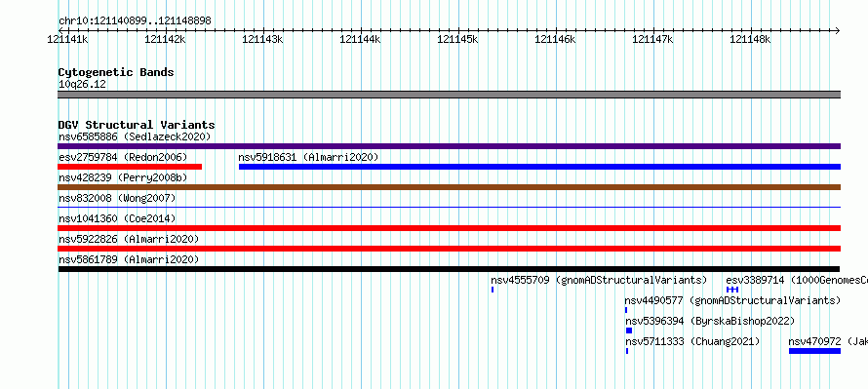Open esv3389714 (1000Genomes) label
Image resolution: width=868 pixels, height=389 pixels.
797,280
